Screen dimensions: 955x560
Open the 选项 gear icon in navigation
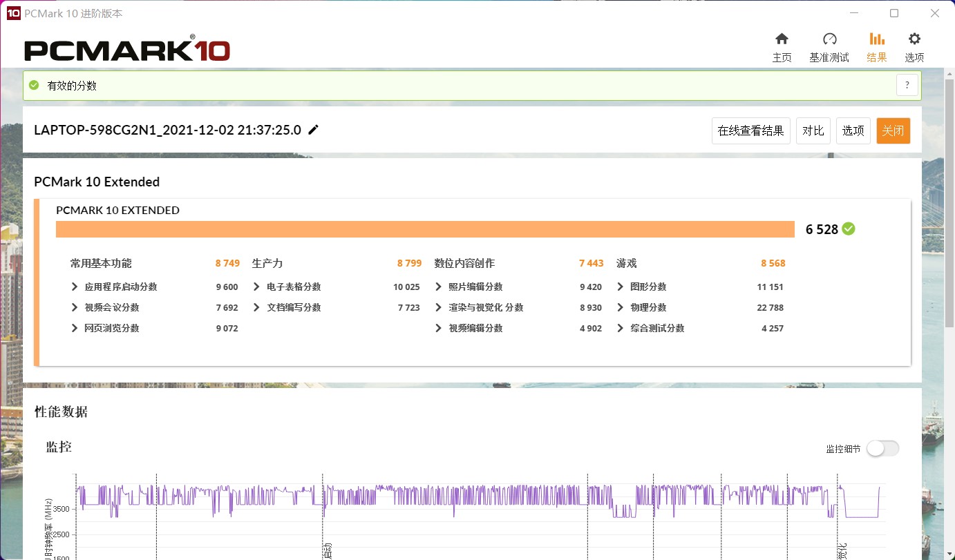(x=914, y=39)
